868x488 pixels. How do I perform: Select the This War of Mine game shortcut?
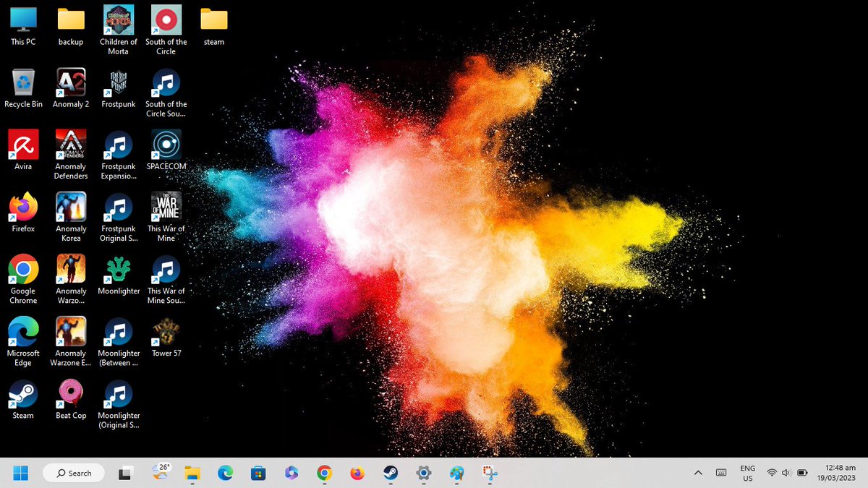click(x=166, y=217)
